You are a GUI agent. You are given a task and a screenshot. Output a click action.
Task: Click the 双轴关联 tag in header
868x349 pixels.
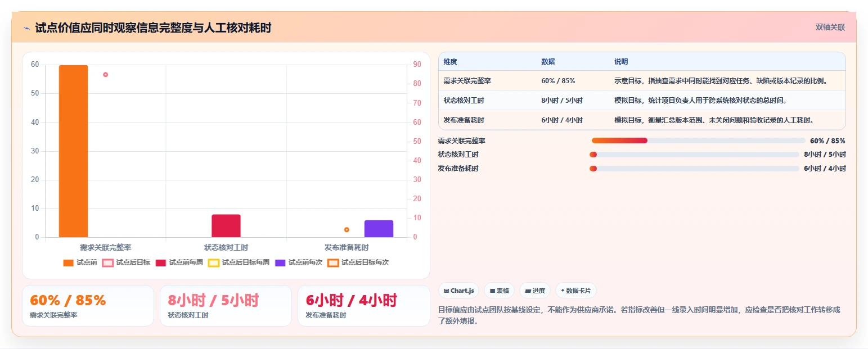tap(830, 27)
